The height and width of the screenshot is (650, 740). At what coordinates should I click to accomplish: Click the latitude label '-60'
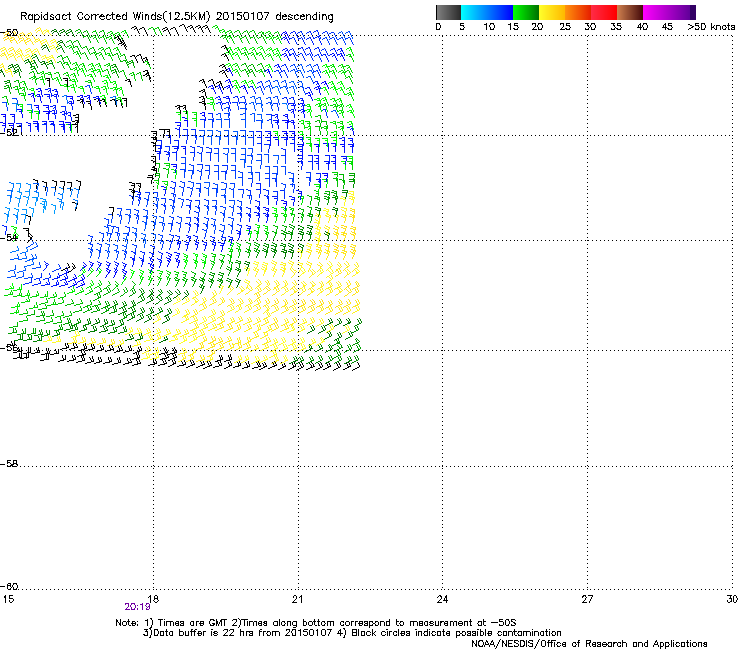9,587
